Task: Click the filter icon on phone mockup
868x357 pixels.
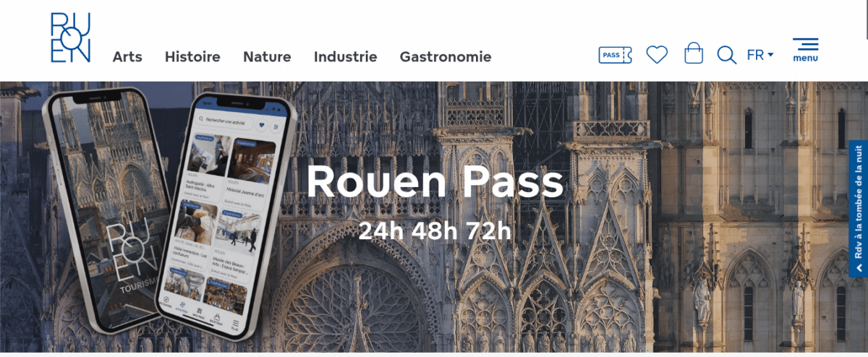Action: coord(276,126)
